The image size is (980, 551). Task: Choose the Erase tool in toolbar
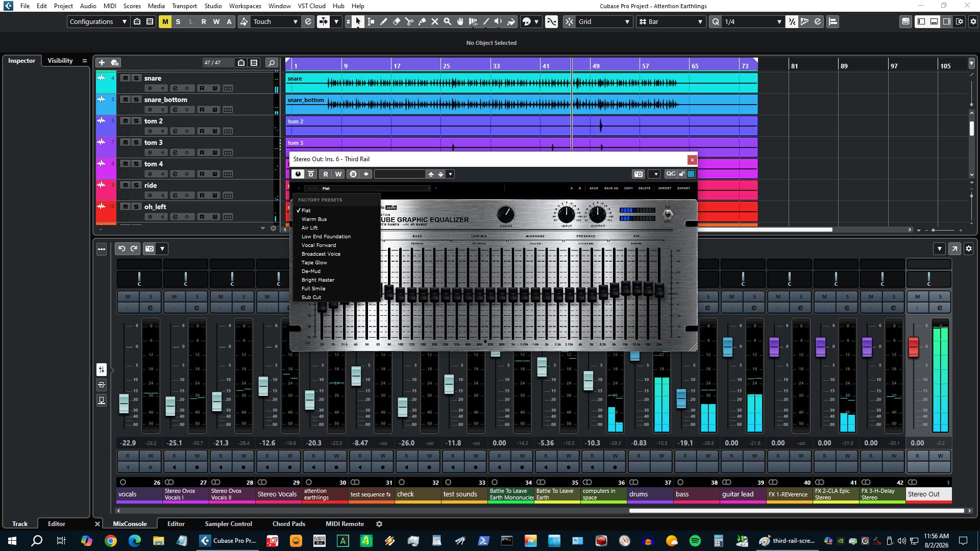click(x=397, y=21)
